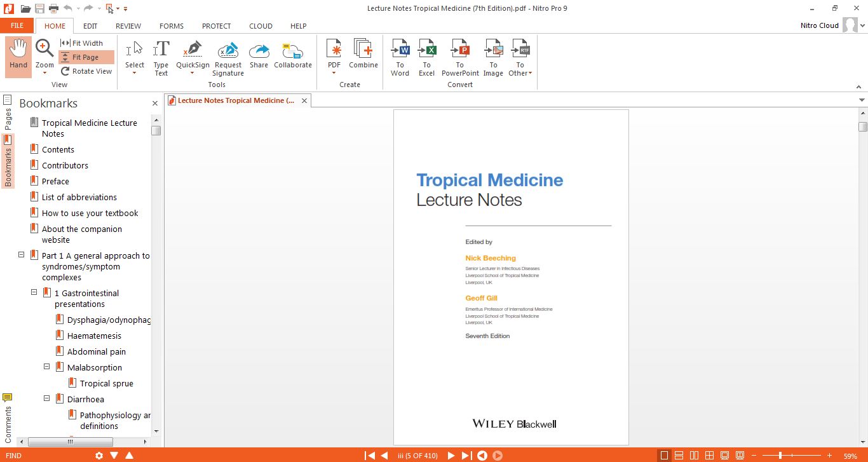Click Rotate View
The image size is (868, 462).
86,71
